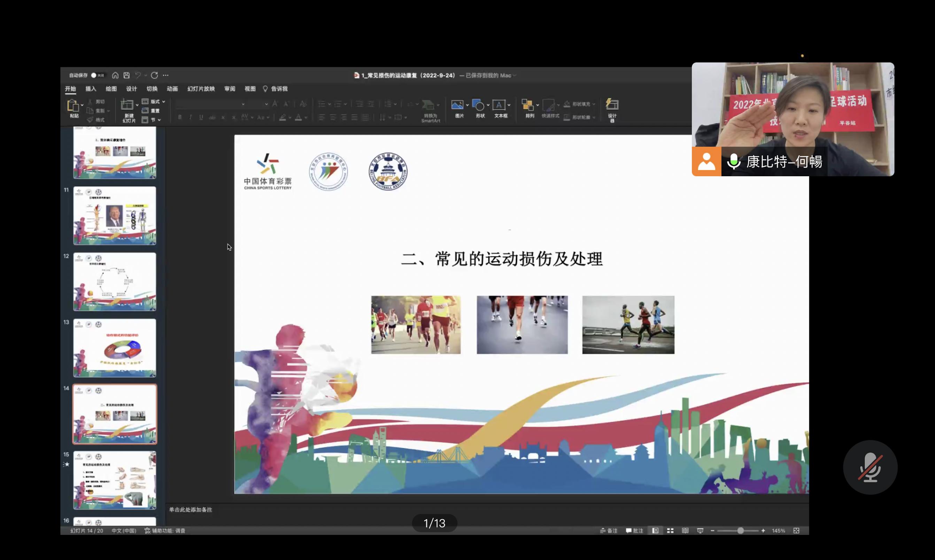Screen dimensions: 935x560
Task: Open the paste options dropdown arrow
Action: click(82, 105)
